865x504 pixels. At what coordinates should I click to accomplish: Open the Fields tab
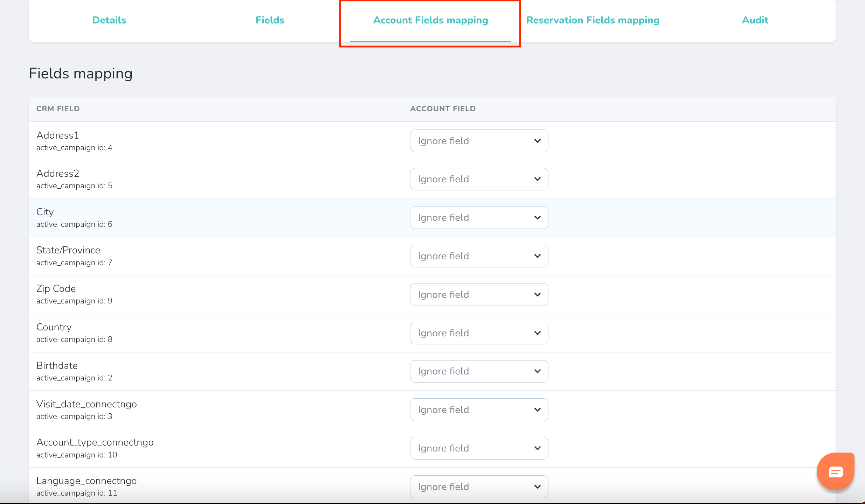click(270, 20)
